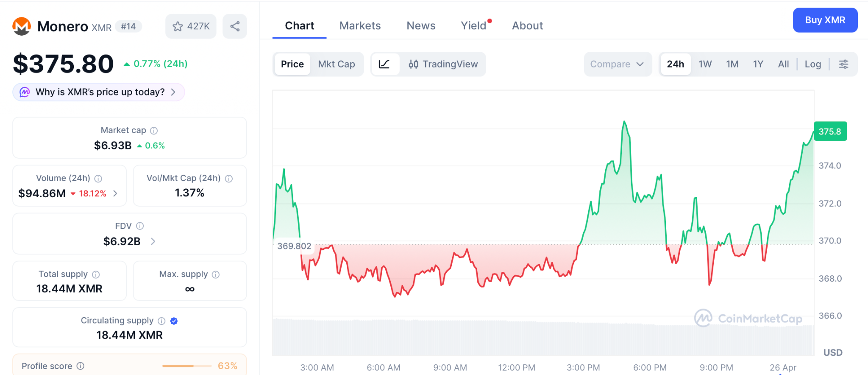Viewport: 868px width, 375px height.
Task: Open "Why is XMR's price up today?"
Action: [99, 92]
